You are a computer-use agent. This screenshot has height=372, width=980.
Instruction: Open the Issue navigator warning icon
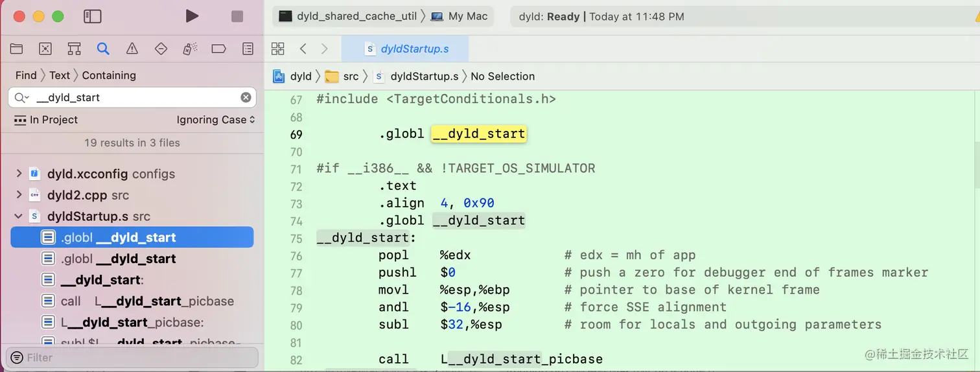(132, 49)
